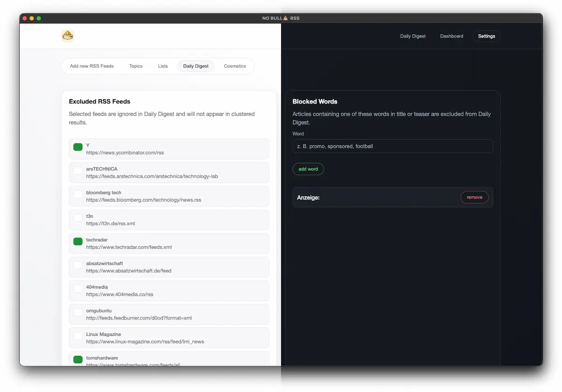Exclude the arsTECHNICA feed
This screenshot has height=392, width=562.
pos(78,171)
